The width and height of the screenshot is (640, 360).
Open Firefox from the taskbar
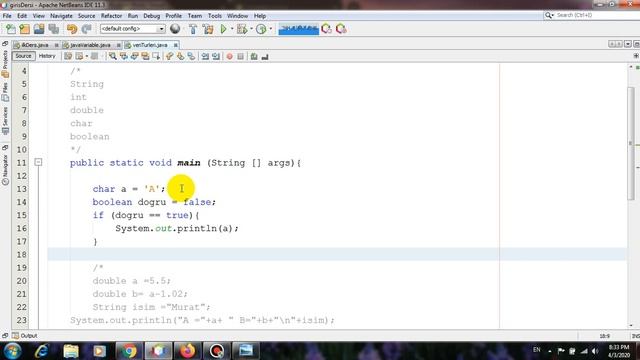pyautogui.click(x=187, y=351)
